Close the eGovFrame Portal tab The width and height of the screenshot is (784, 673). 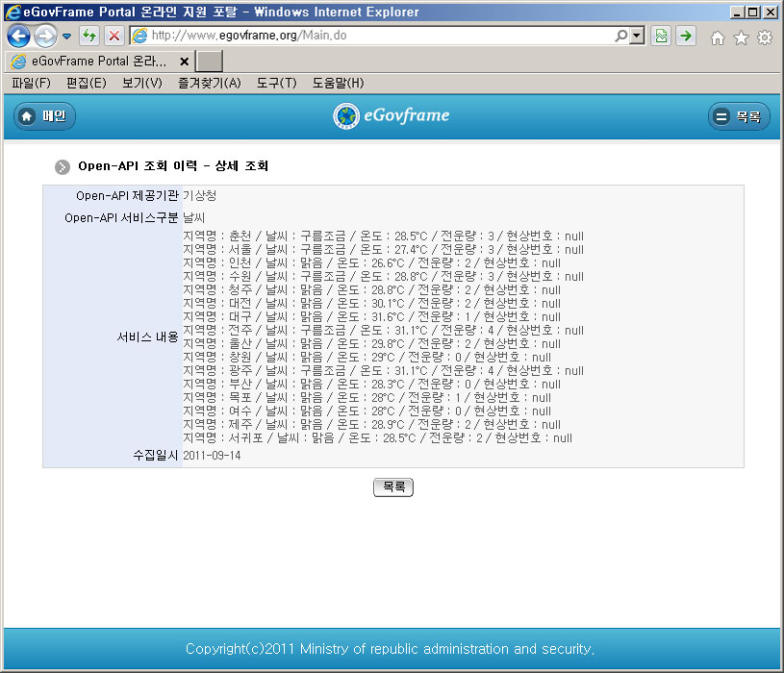(x=184, y=61)
